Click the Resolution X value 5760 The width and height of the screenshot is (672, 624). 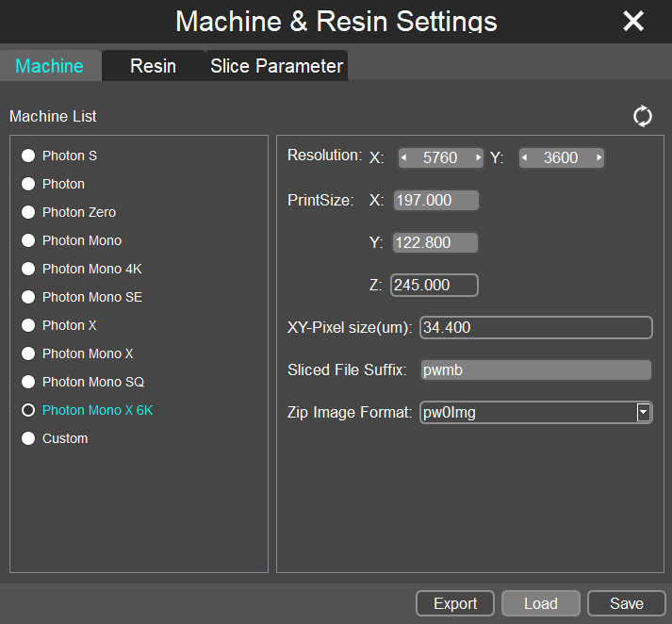pyautogui.click(x=440, y=157)
